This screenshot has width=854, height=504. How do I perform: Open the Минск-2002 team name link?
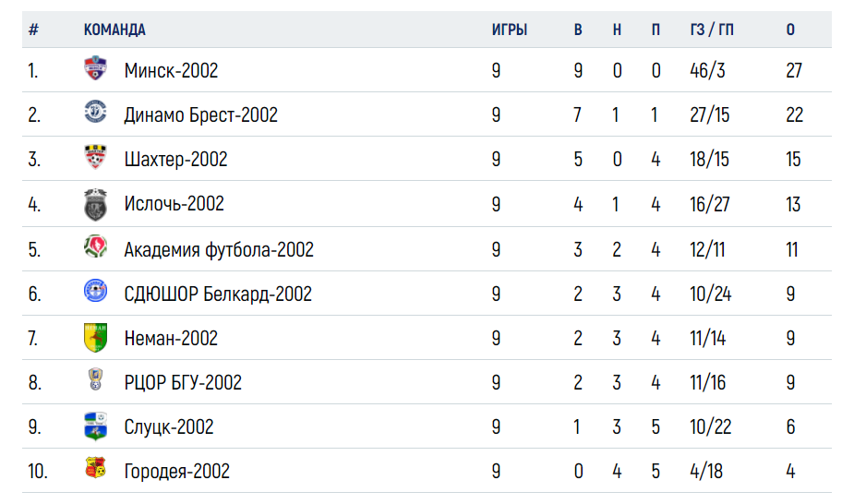point(171,71)
